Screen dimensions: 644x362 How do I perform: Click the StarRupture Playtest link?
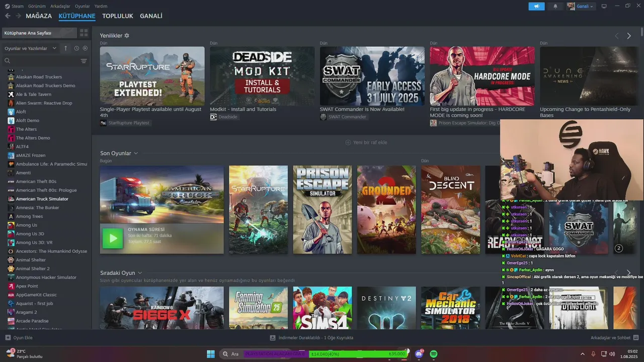click(125, 123)
